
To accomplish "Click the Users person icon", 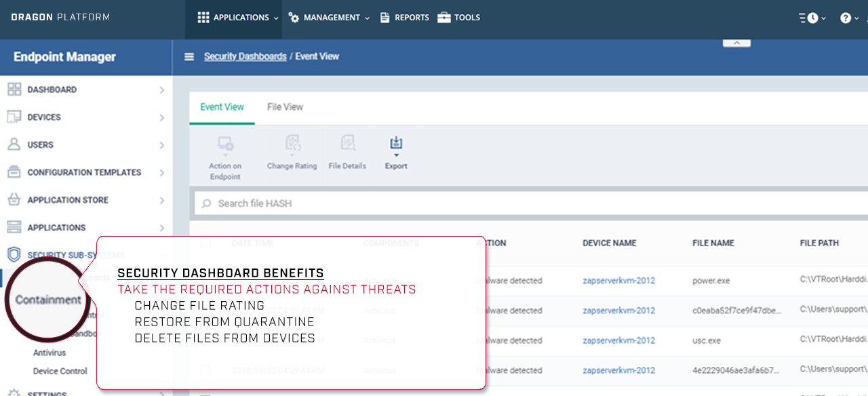I will click(x=14, y=144).
